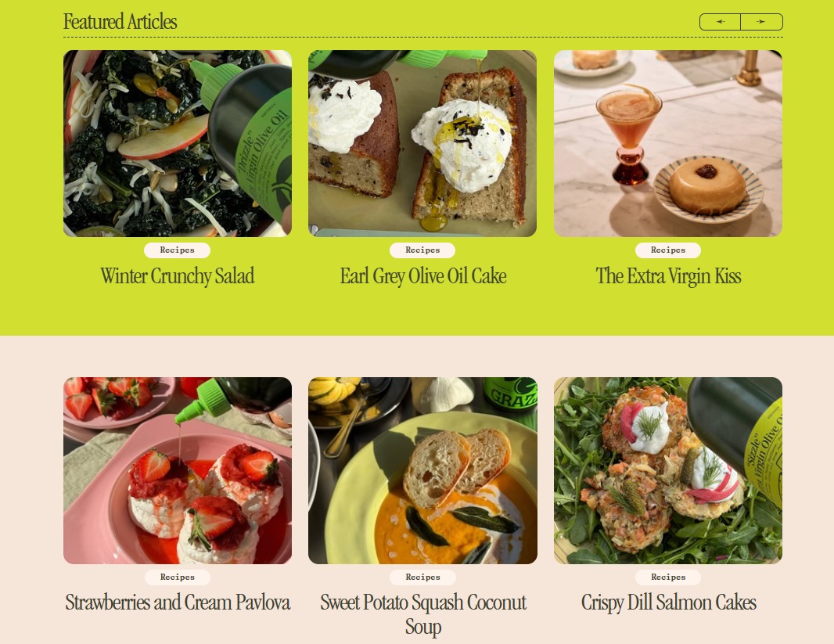Click the previous arrow in Featured Articles
Screen dimensions: 834x644
pos(721,22)
